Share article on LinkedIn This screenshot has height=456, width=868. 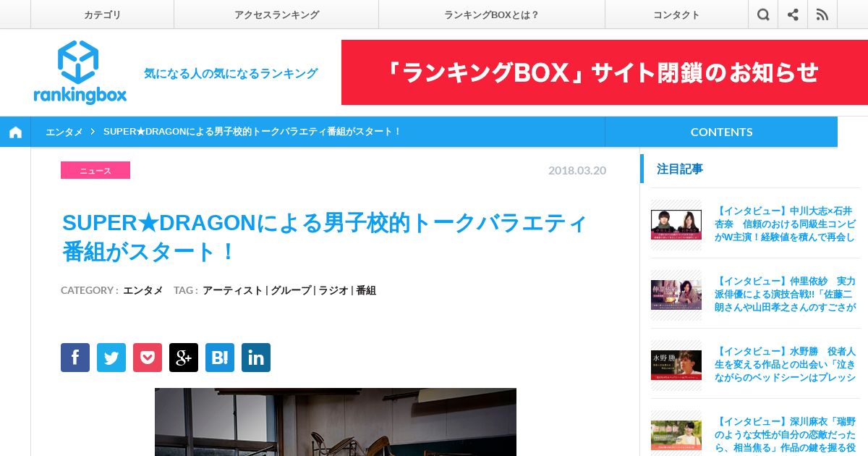point(256,358)
